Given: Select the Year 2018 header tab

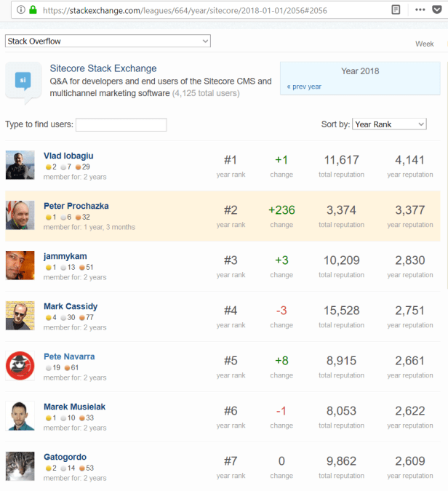Looking at the screenshot, I should tap(360, 71).
